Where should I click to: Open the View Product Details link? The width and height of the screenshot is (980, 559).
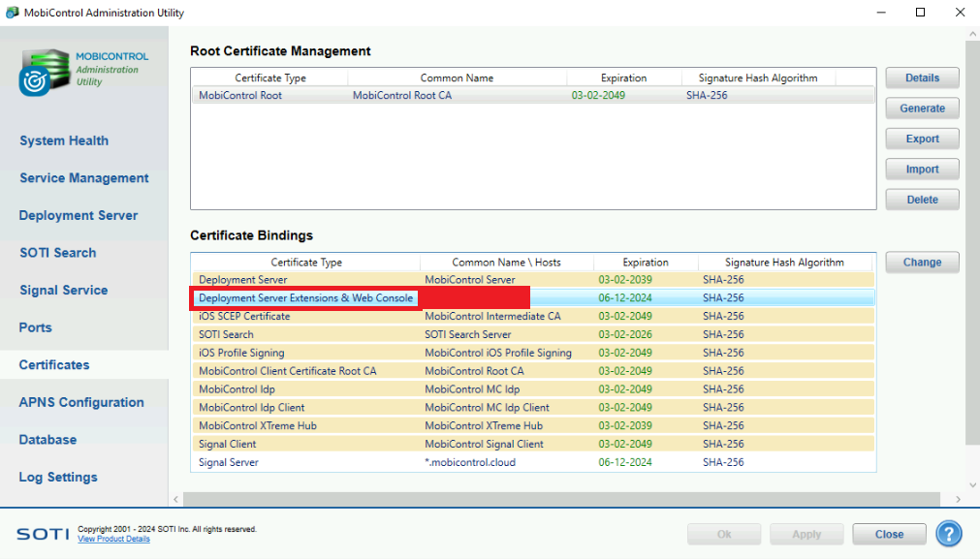(113, 539)
